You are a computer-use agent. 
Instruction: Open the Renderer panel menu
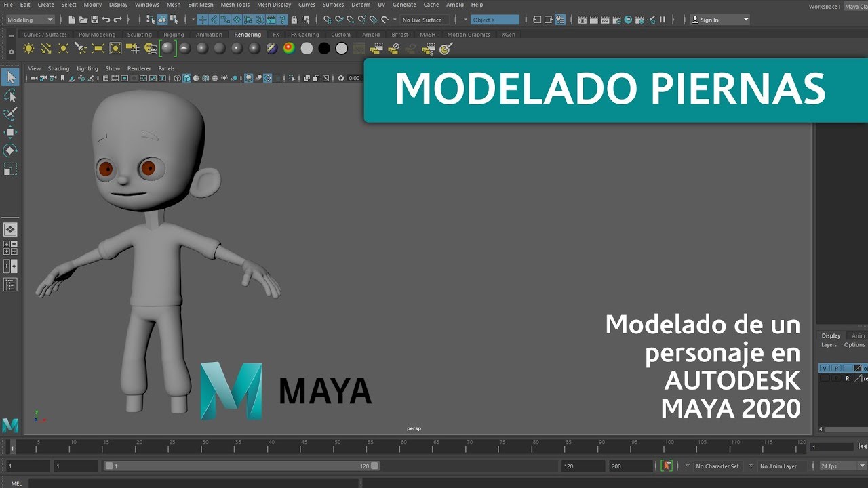(139, 68)
